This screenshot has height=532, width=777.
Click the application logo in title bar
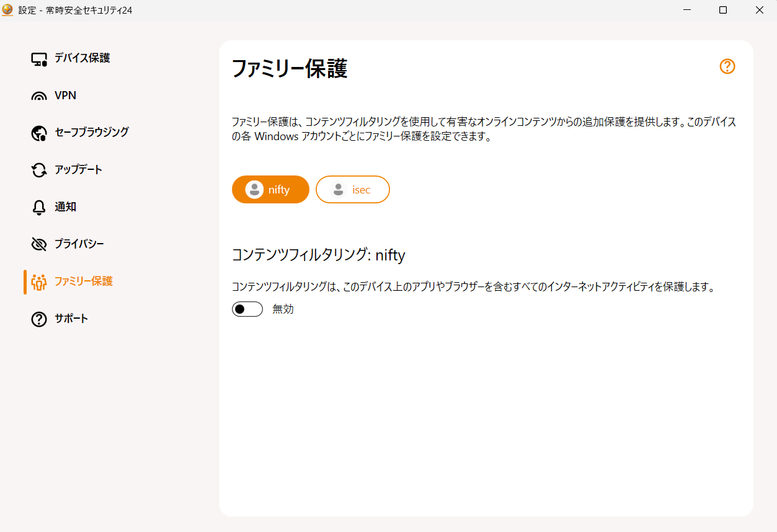click(x=8, y=9)
